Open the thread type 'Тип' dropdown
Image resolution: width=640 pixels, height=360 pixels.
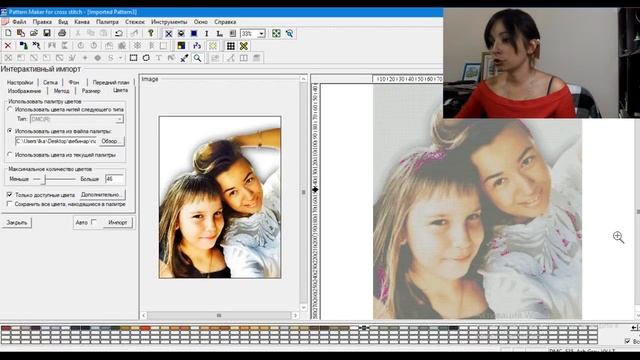tap(119, 119)
